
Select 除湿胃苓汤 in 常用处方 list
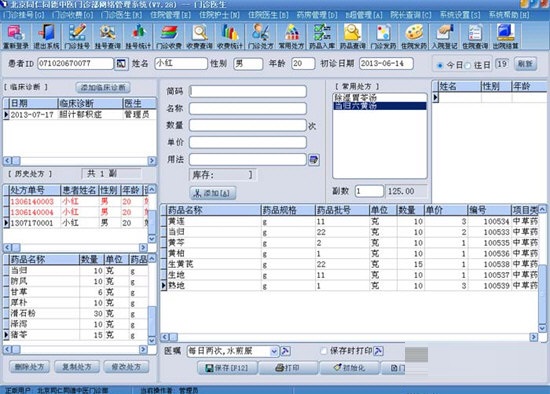(x=379, y=98)
